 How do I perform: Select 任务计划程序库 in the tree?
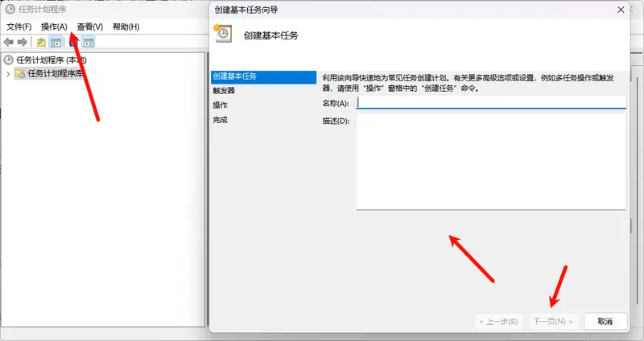tap(55, 74)
